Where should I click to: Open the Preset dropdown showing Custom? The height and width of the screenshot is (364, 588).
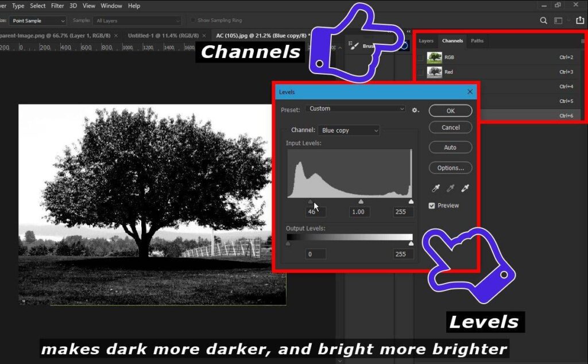(355, 109)
